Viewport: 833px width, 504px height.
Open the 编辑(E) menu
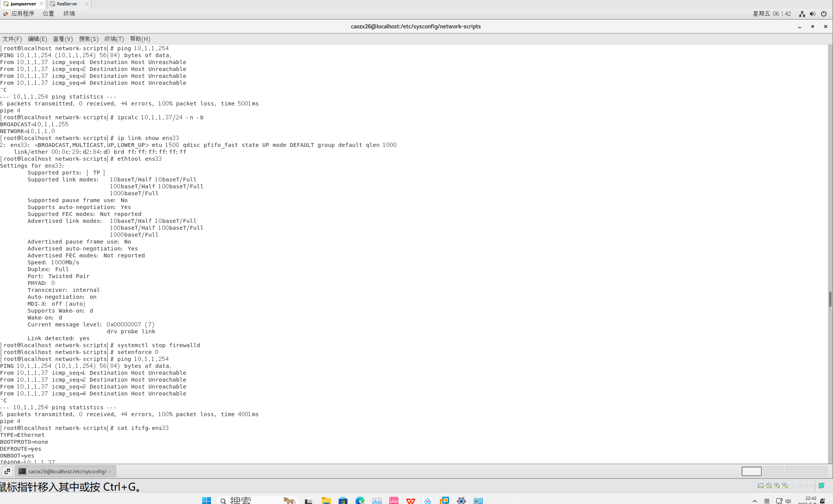[x=37, y=39]
